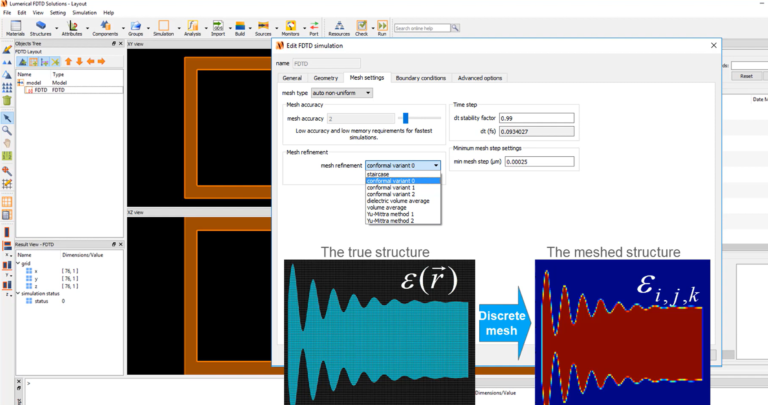Click the Attributes toolbar icon
Viewport: 768px width, 405px height.
[x=72, y=28]
